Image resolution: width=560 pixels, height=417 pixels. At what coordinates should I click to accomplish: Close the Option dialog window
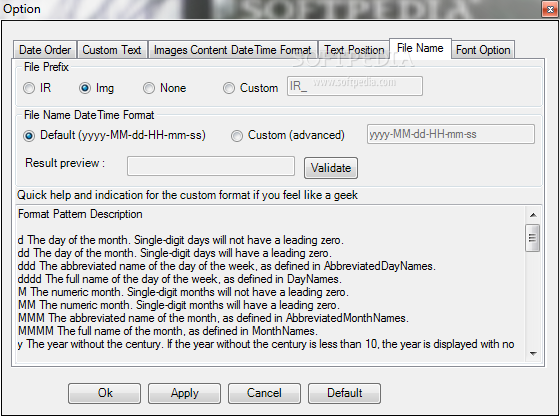click(x=550, y=10)
